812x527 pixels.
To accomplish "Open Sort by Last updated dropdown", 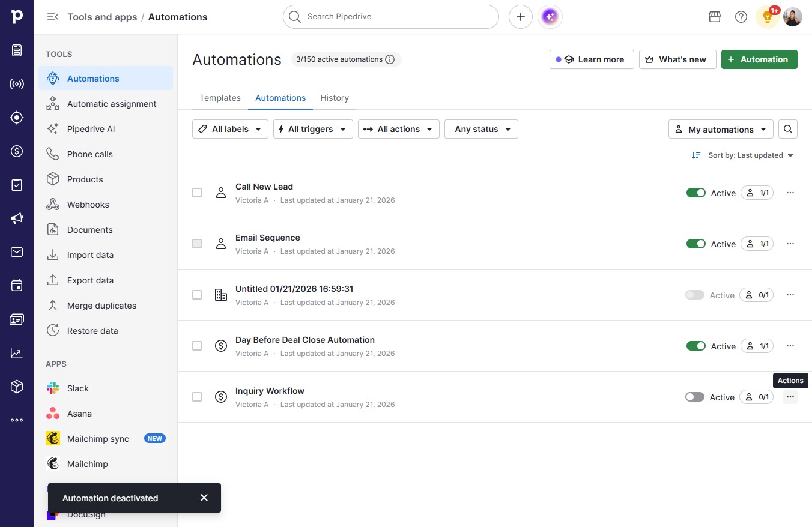I will (743, 155).
